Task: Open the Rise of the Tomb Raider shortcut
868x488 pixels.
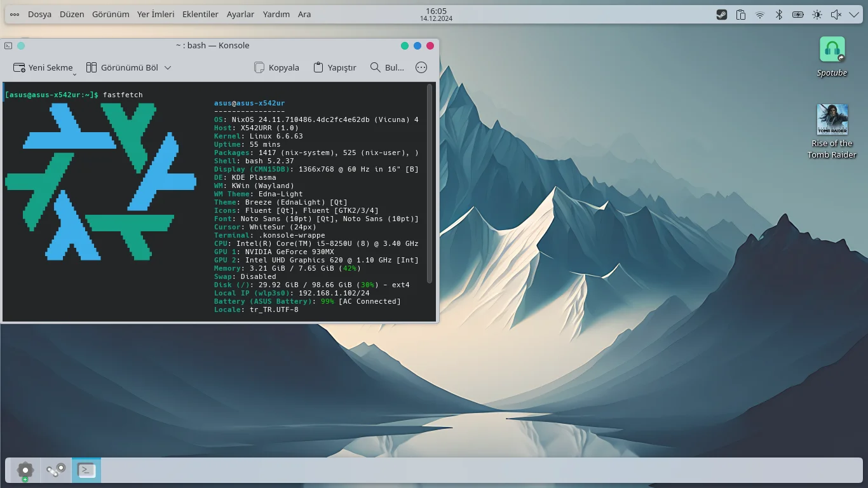Action: pyautogui.click(x=832, y=132)
